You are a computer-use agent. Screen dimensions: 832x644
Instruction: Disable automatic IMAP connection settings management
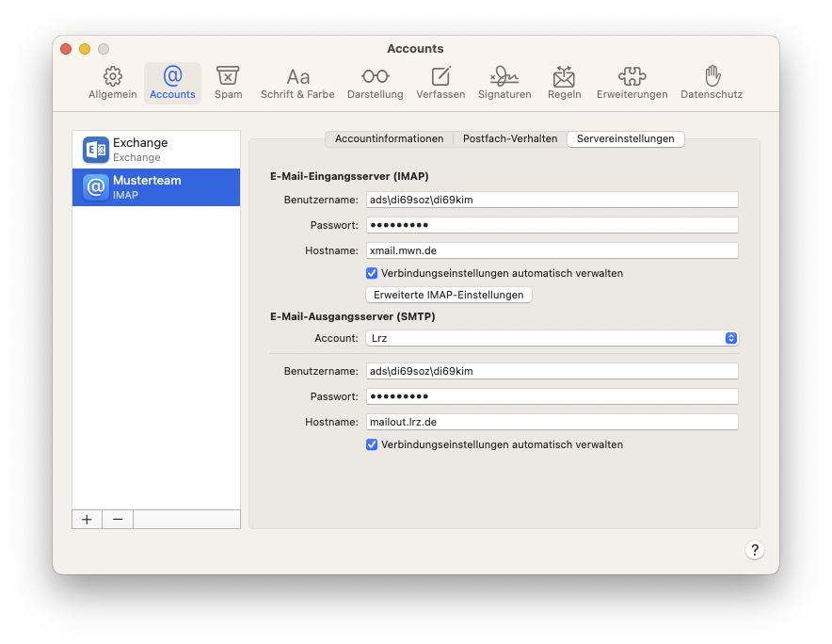372,273
